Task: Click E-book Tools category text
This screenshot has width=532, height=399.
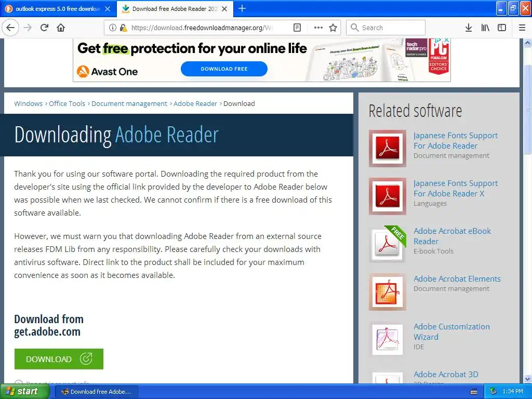Action: tap(433, 251)
